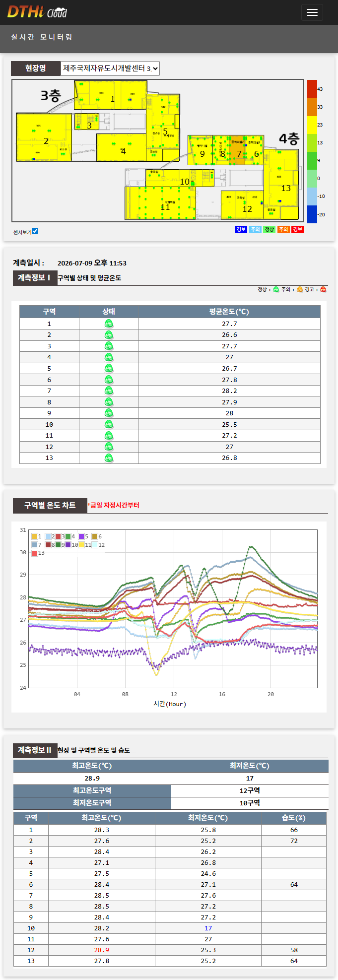Toggle series 7 in chart legend
Image resolution: width=338 pixels, height=980 pixels.
pyautogui.click(x=35, y=545)
